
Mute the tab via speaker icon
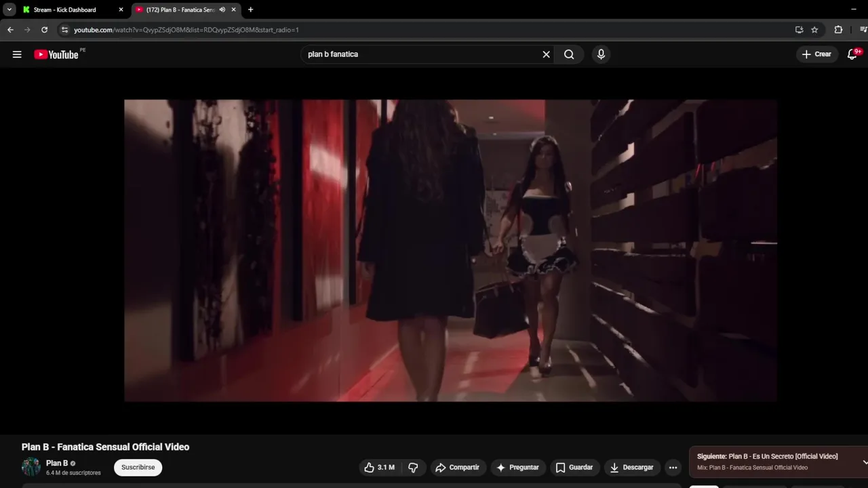coord(222,9)
